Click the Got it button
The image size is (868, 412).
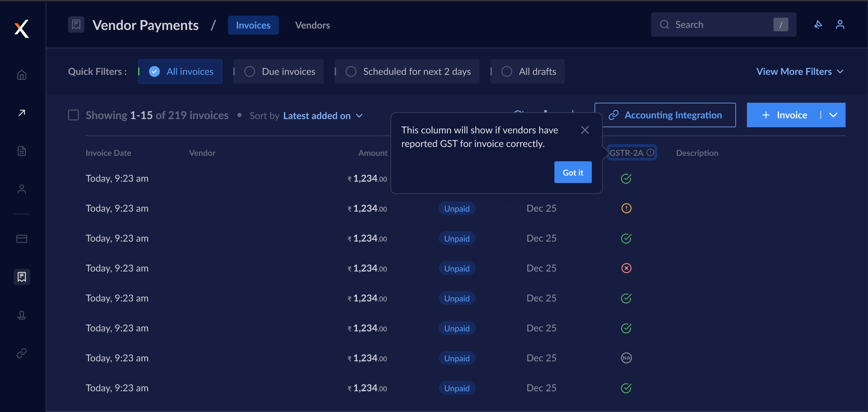coord(573,172)
